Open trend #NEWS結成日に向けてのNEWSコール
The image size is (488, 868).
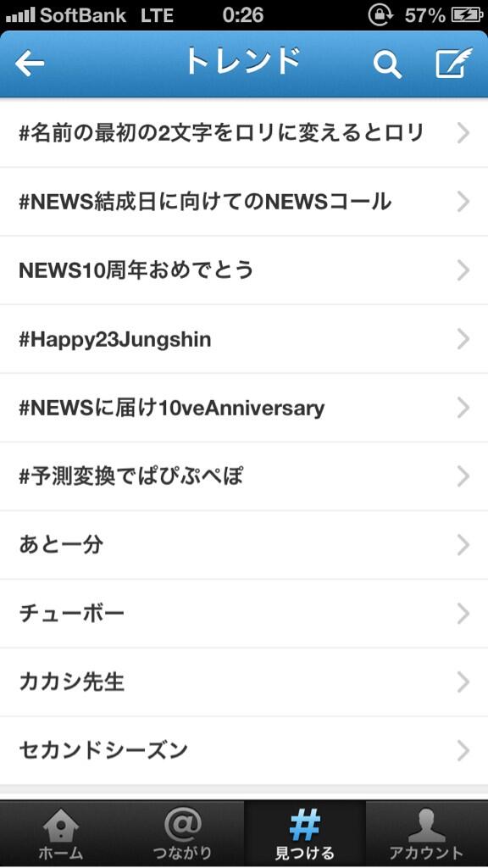click(x=244, y=202)
